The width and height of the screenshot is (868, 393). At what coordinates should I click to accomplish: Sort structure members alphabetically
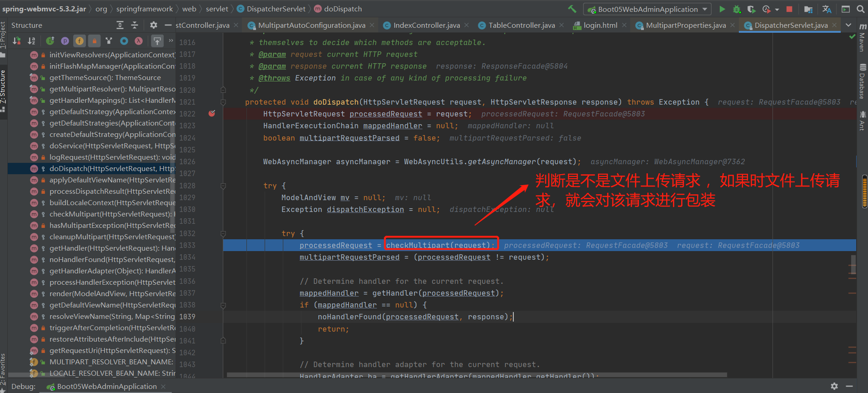click(31, 41)
